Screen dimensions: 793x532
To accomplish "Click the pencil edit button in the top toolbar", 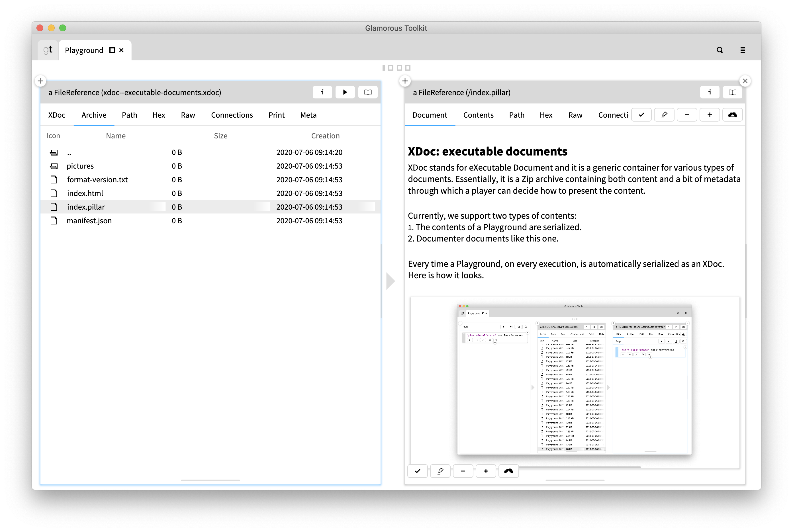I will [664, 115].
